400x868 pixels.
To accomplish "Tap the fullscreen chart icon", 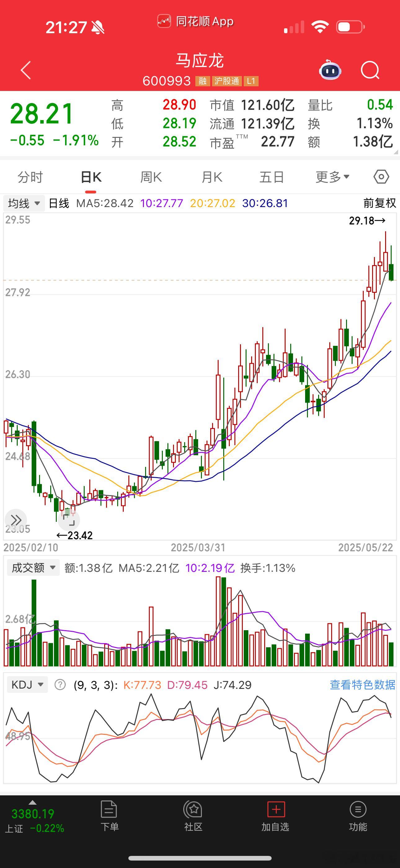I will pyautogui.click(x=69, y=520).
